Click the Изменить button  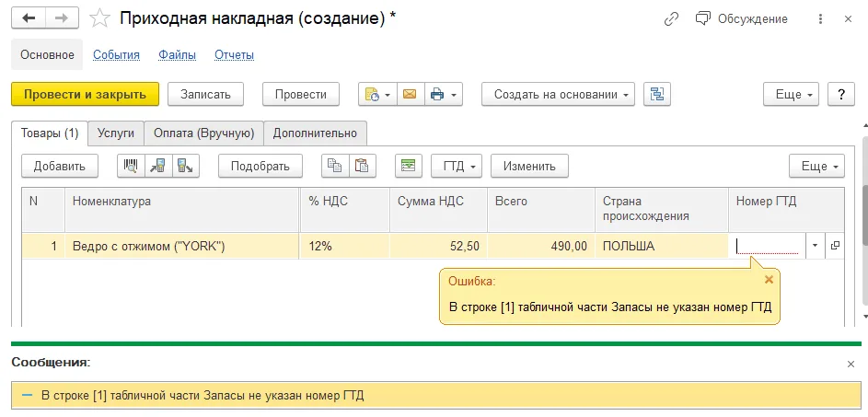point(529,166)
